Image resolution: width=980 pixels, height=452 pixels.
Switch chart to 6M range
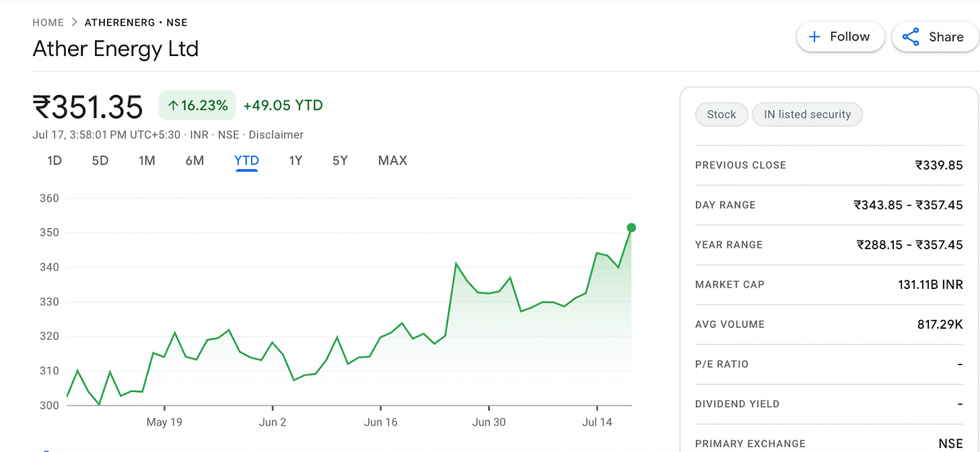click(195, 160)
